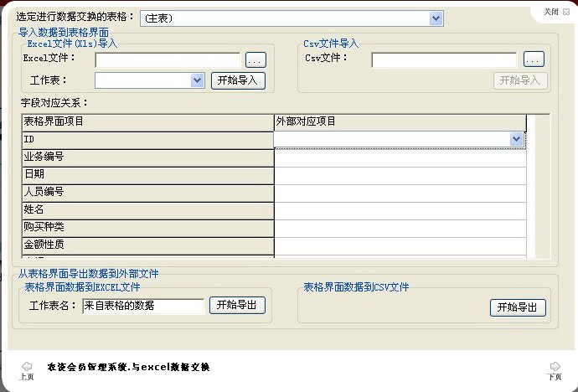
Task: Go to the previous page with the 上页 arrow
Action: pyautogui.click(x=27, y=370)
